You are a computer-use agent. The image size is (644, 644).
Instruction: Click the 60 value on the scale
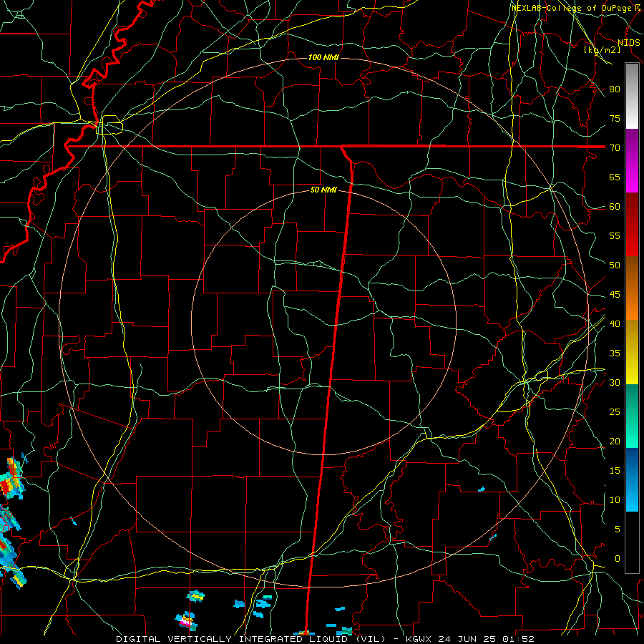pyautogui.click(x=615, y=207)
